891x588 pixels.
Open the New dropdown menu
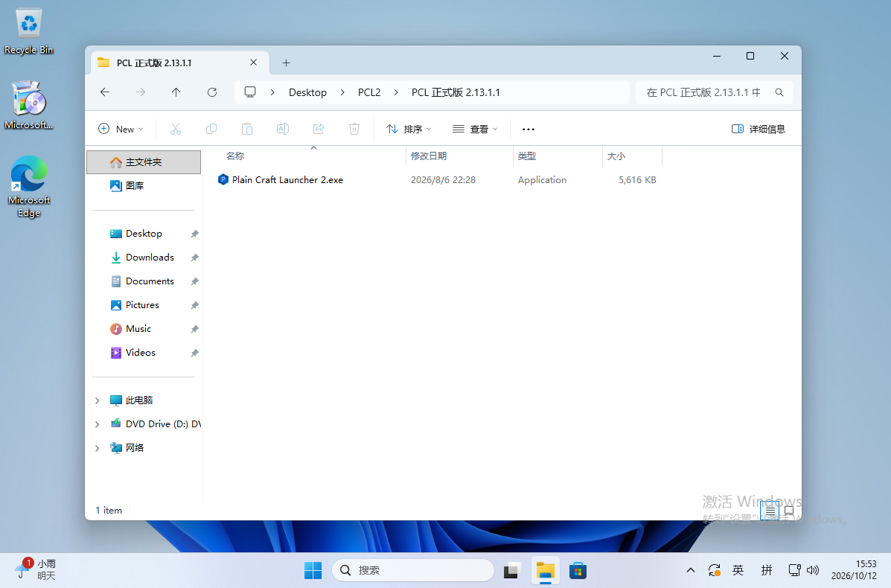[121, 129]
